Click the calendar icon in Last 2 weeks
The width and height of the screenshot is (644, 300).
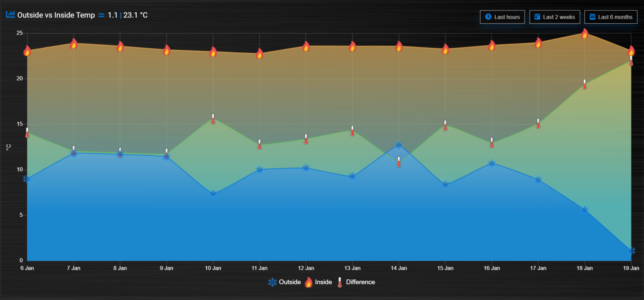(537, 16)
